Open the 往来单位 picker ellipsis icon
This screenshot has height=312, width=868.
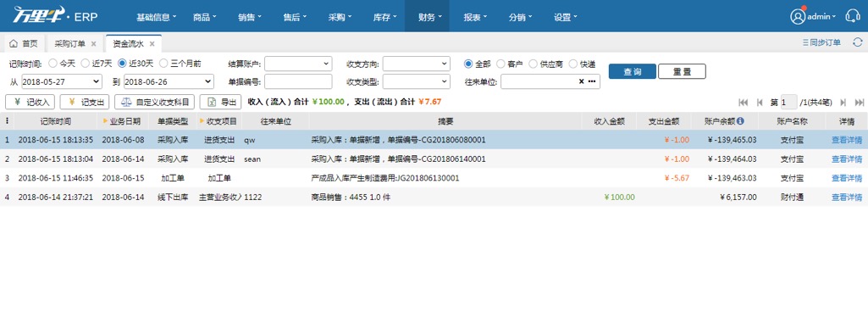pyautogui.click(x=592, y=81)
